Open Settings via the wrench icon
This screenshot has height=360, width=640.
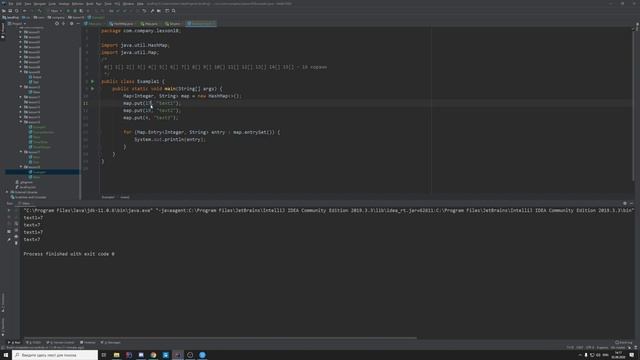tap(152, 11)
